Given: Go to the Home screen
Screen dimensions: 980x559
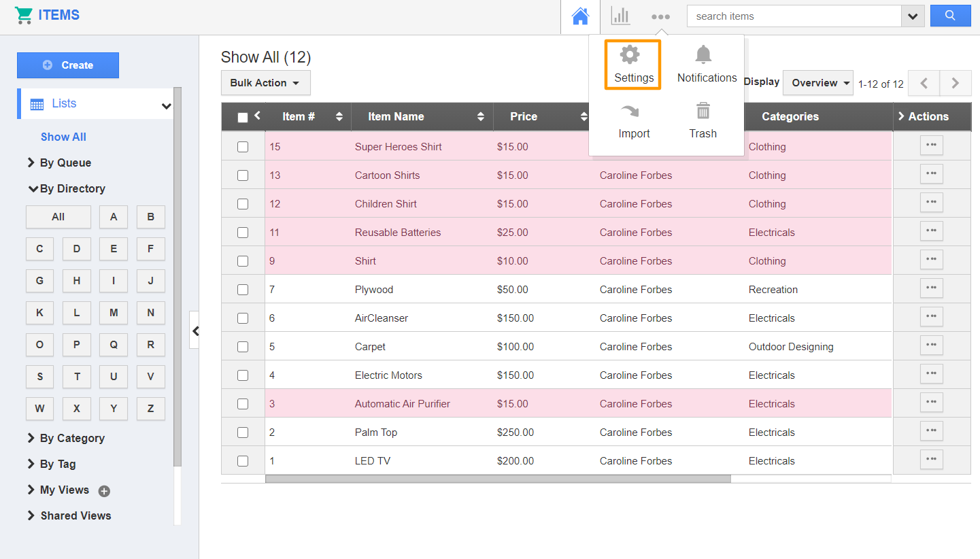Looking at the screenshot, I should point(580,16).
